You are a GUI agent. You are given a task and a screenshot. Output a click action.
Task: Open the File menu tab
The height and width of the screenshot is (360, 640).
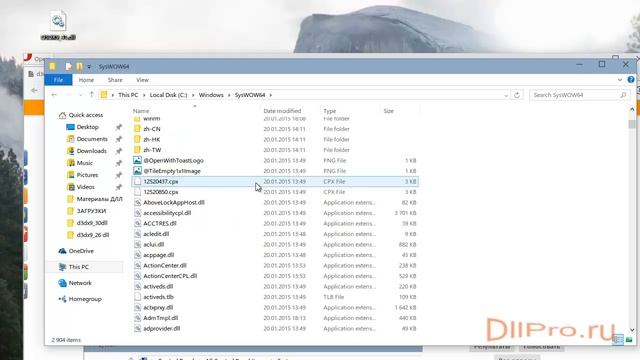coord(58,80)
